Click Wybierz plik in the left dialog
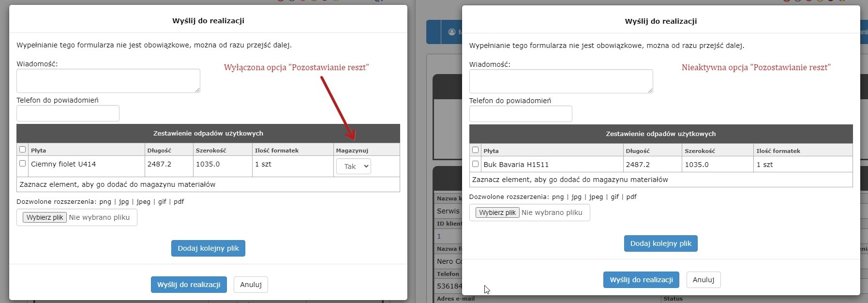This screenshot has height=303, width=868. click(45, 217)
